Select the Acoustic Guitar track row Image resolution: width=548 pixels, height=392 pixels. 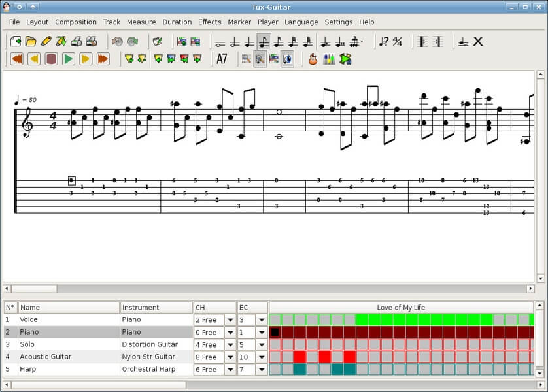click(x=44, y=357)
